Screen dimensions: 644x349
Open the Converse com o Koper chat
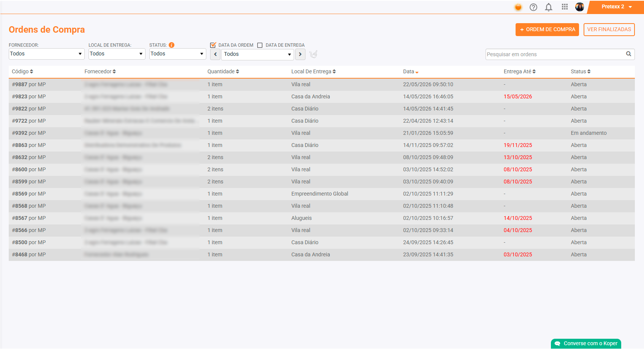[x=586, y=343]
